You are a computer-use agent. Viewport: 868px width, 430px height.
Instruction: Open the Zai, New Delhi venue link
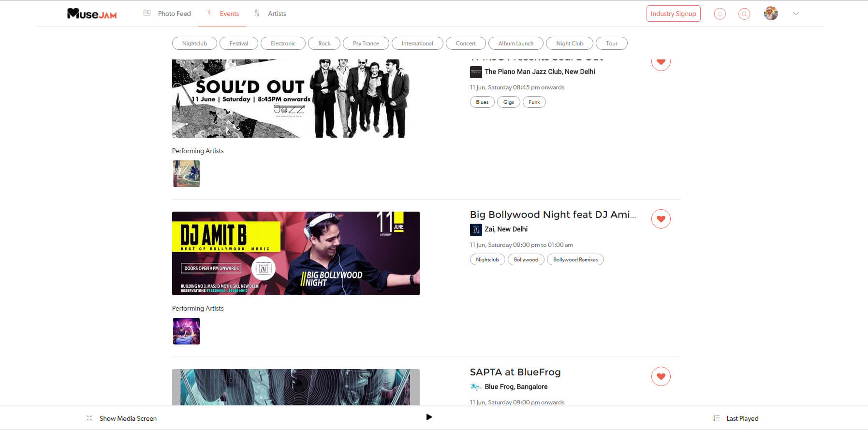[x=506, y=229]
